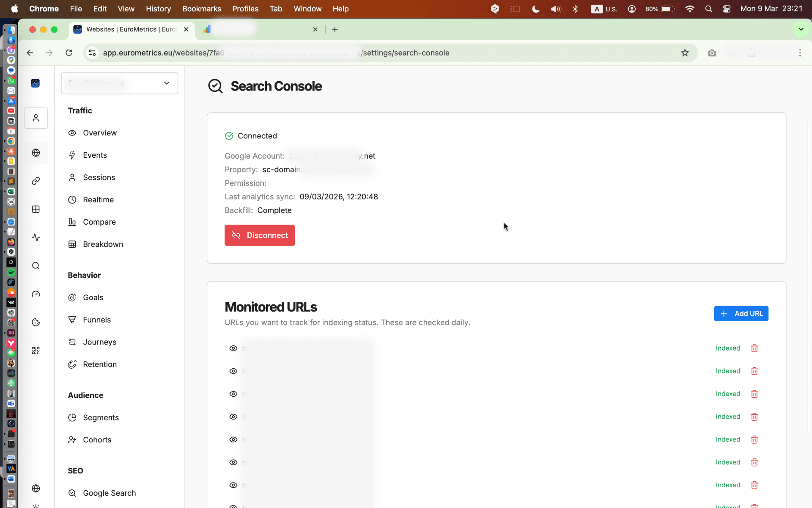This screenshot has width=812, height=508.
Task: Bookmark this page with the star icon
Action: tap(685, 52)
